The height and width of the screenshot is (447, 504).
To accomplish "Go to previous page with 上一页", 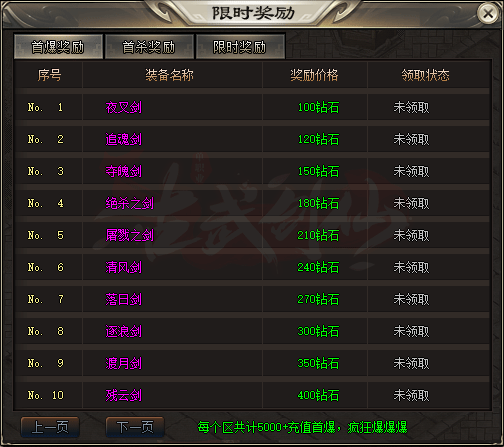I will click(50, 427).
